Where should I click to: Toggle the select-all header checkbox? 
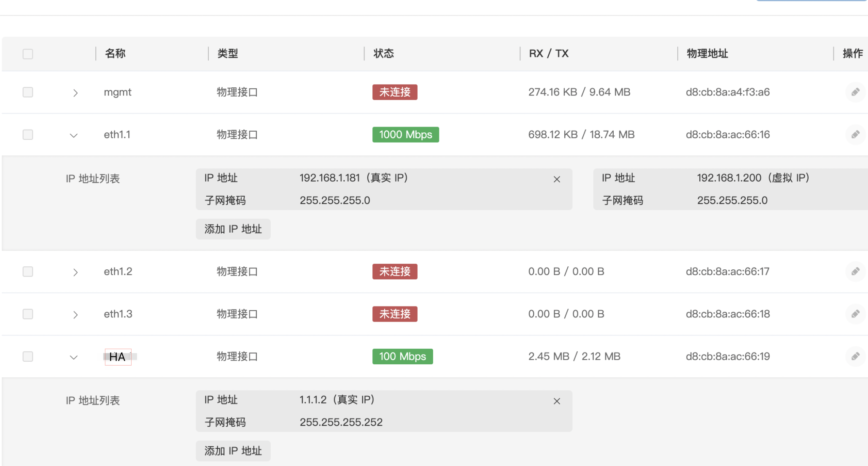coord(28,54)
